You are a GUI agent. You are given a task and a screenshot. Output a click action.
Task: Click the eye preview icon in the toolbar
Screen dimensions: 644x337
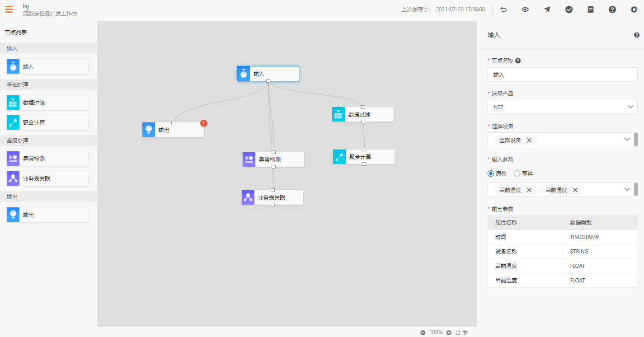click(525, 9)
